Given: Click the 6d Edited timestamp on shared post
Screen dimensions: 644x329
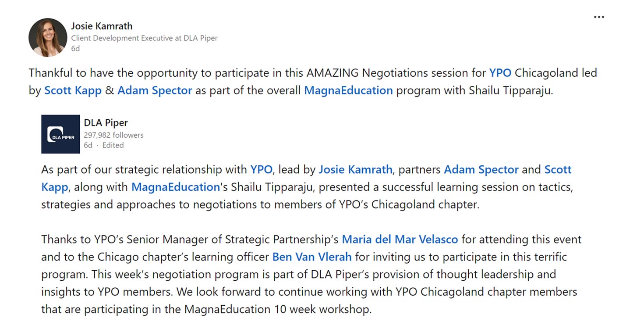Looking at the screenshot, I should tap(104, 145).
